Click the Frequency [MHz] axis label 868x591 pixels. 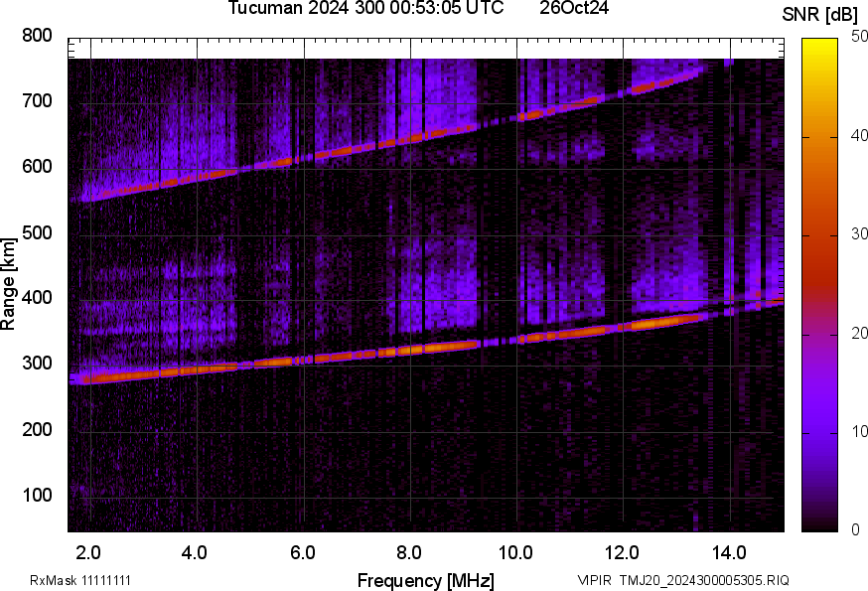(x=425, y=580)
